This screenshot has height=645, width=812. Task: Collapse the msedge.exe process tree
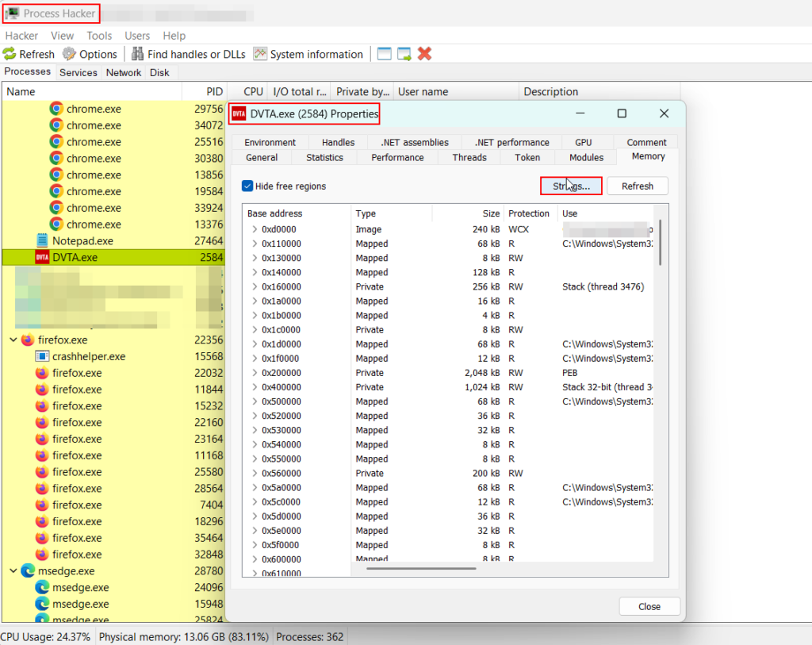pyautogui.click(x=13, y=570)
